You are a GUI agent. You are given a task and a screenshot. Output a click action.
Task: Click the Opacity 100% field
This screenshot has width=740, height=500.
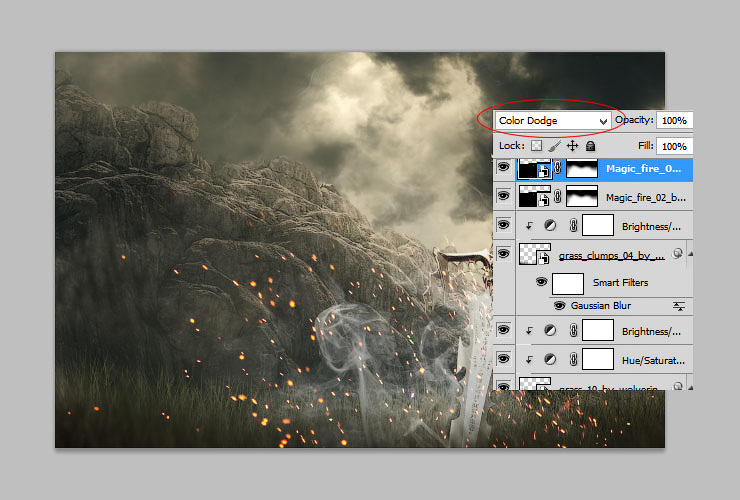coord(674,120)
